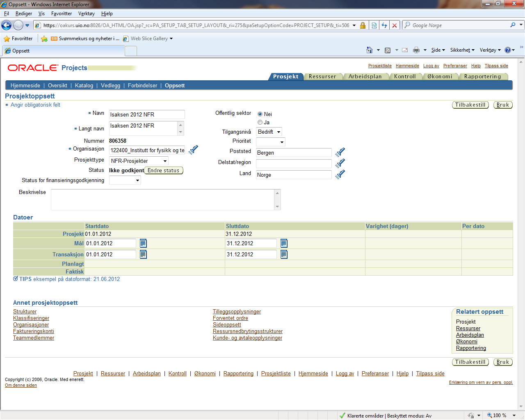Image resolution: width=525 pixels, height=420 pixels.
Task: Open the RSS feeds icon
Action: [388, 50]
